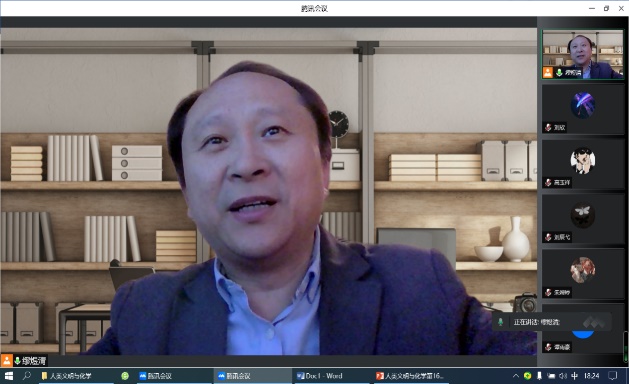The image size is (629, 384).
Task: Switch to PowerPoint 人类文明与化学 presentation in taskbar
Action: coord(410,376)
